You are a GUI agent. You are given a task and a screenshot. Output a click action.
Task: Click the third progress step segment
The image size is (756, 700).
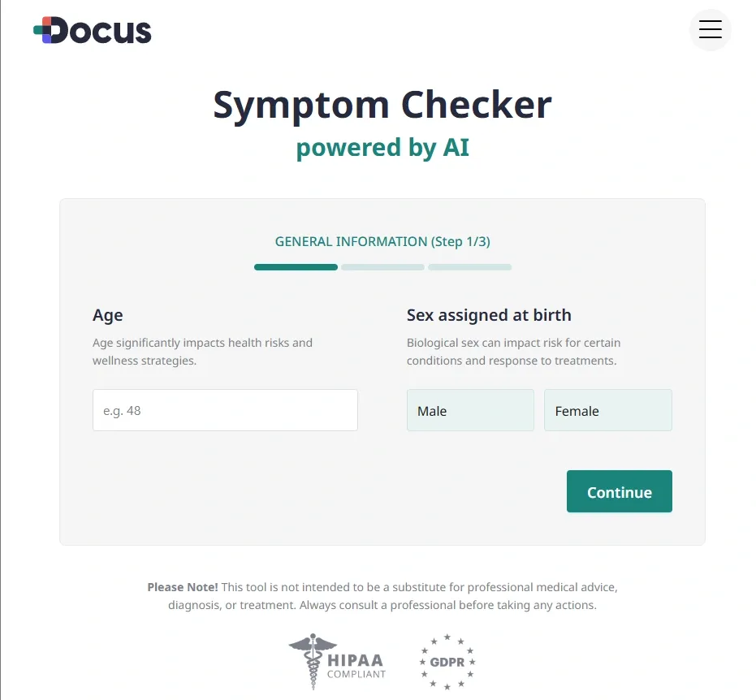point(469,267)
